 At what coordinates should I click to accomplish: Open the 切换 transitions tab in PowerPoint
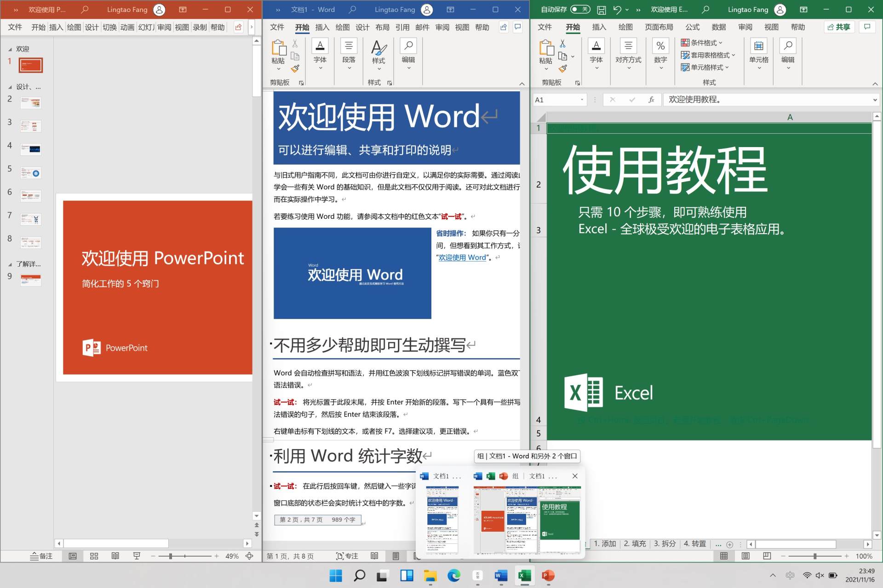point(109,27)
